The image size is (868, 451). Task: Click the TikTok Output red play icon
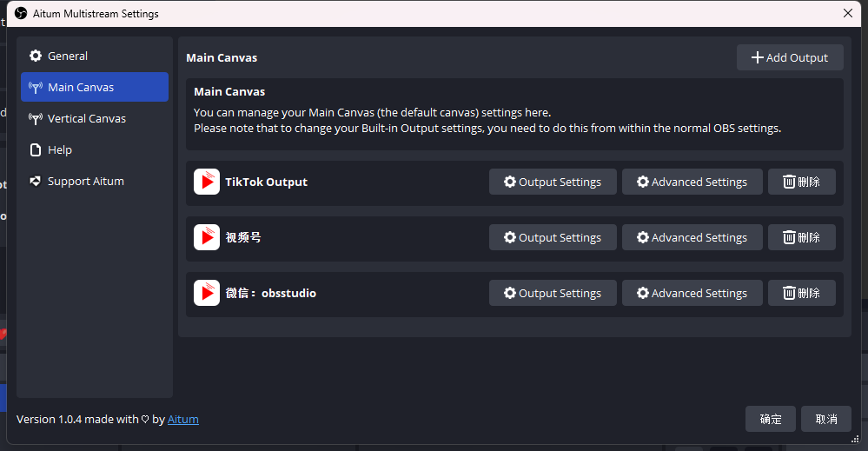pyautogui.click(x=207, y=182)
